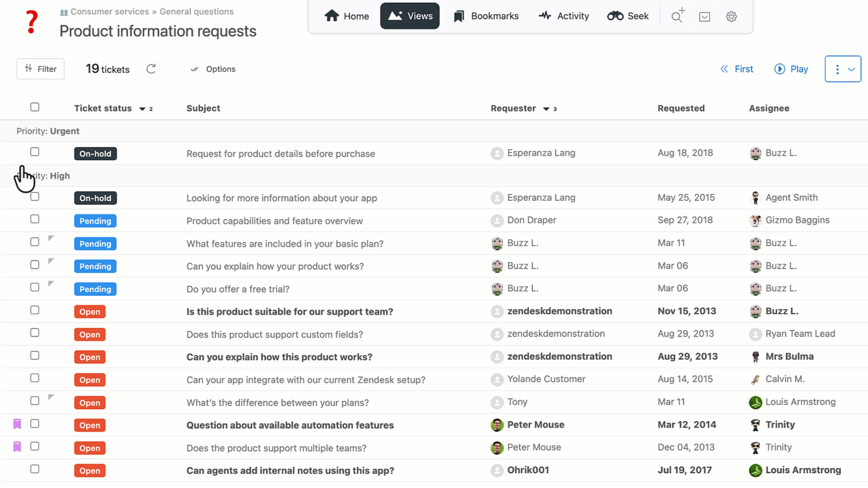Open the three-dot more actions dropdown
868x488 pixels.
[843, 69]
